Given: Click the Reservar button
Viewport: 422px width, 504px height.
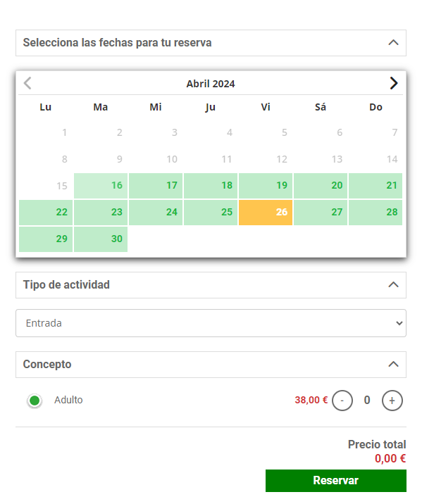Looking at the screenshot, I should [336, 481].
